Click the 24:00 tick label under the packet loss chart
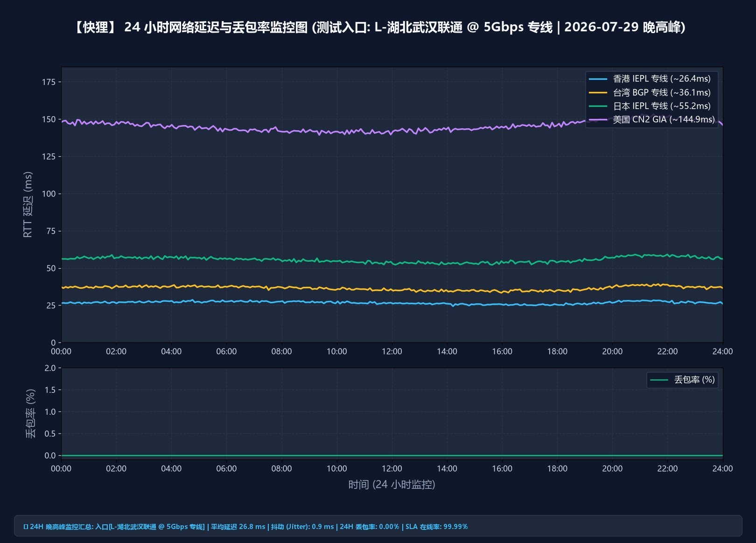 pyautogui.click(x=722, y=469)
